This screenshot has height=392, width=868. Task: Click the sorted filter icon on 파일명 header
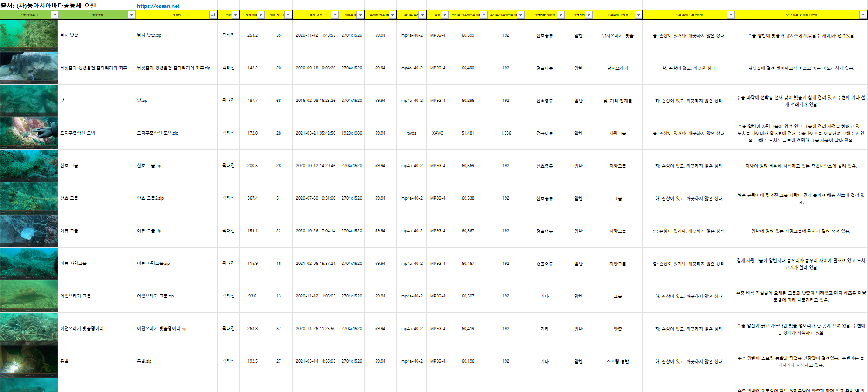(213, 15)
